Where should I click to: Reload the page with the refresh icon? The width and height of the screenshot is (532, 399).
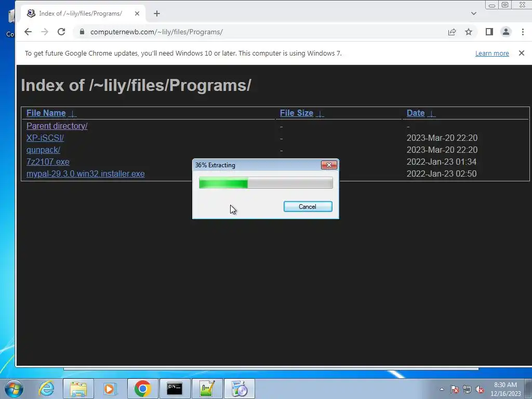pyautogui.click(x=61, y=32)
